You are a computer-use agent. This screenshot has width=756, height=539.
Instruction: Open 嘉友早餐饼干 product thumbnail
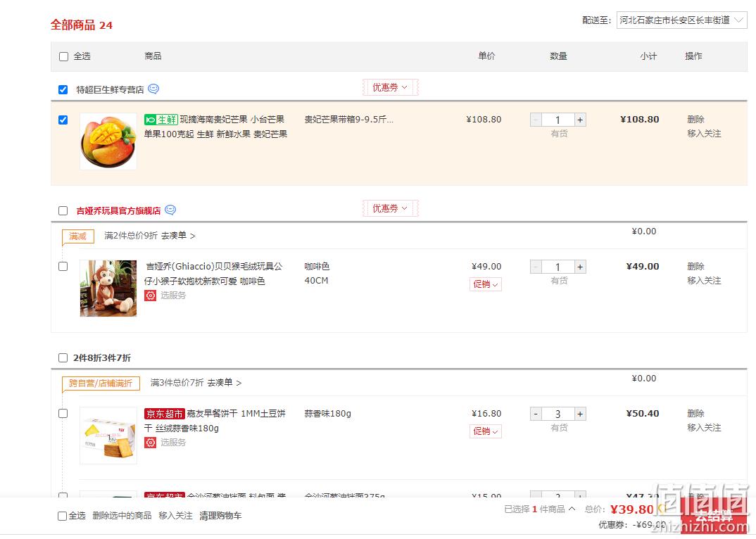coord(108,436)
